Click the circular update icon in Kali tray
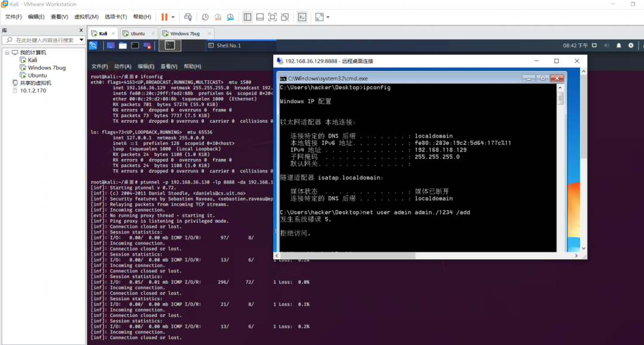The height and width of the screenshot is (345, 644). (631, 45)
